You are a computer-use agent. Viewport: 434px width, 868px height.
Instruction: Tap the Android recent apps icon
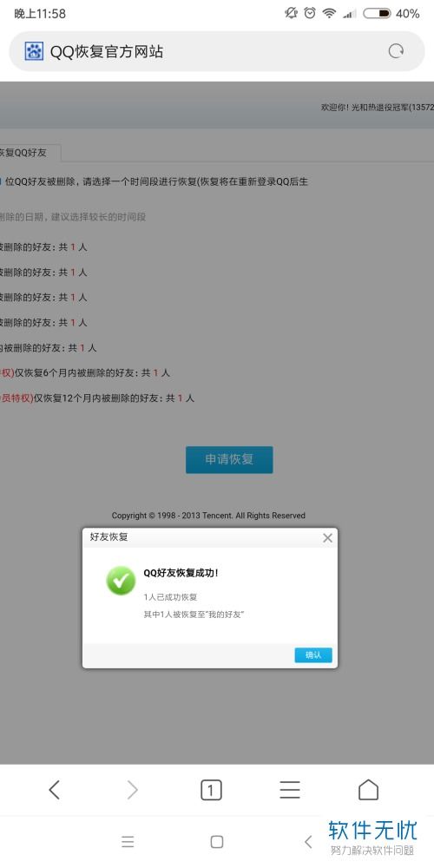click(x=128, y=842)
